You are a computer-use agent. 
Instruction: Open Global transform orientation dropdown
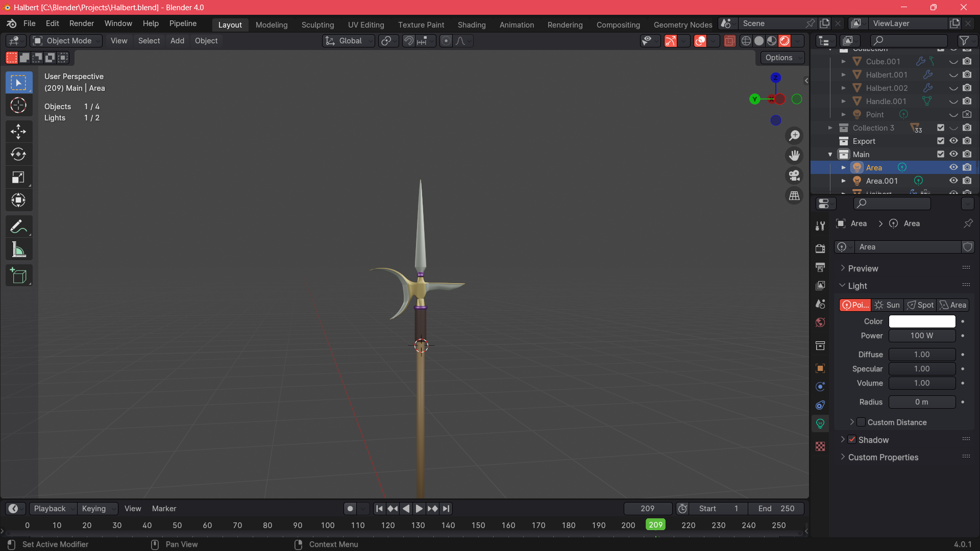click(x=350, y=41)
